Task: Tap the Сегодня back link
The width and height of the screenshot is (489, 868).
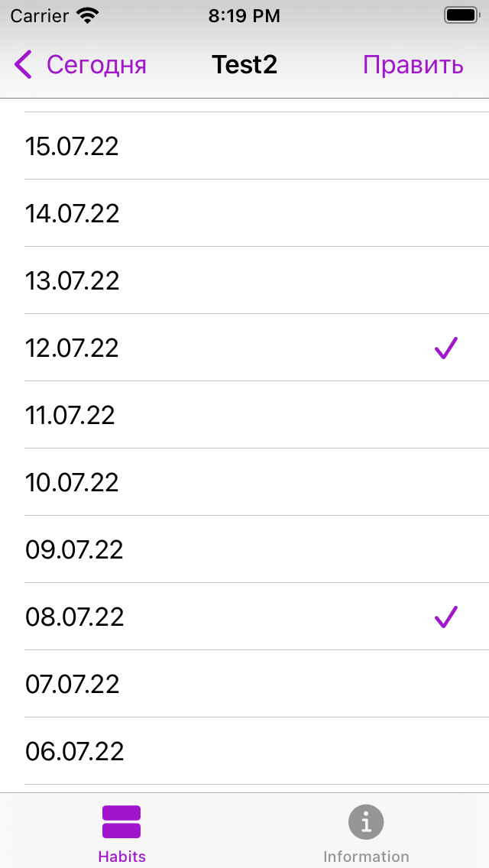Action: pyautogui.click(x=97, y=64)
